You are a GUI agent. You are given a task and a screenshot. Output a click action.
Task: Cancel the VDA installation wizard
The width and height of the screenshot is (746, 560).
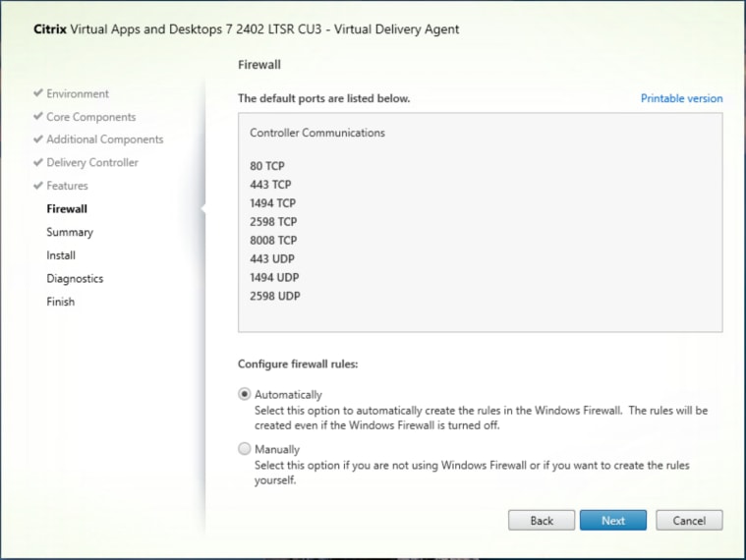pos(689,521)
